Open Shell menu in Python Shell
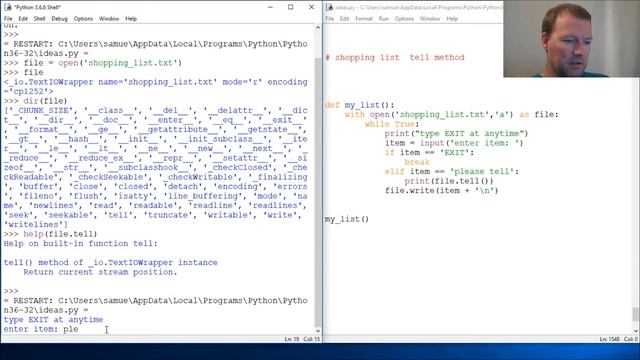Viewport: 640px width, 360px height. pyautogui.click(x=40, y=19)
